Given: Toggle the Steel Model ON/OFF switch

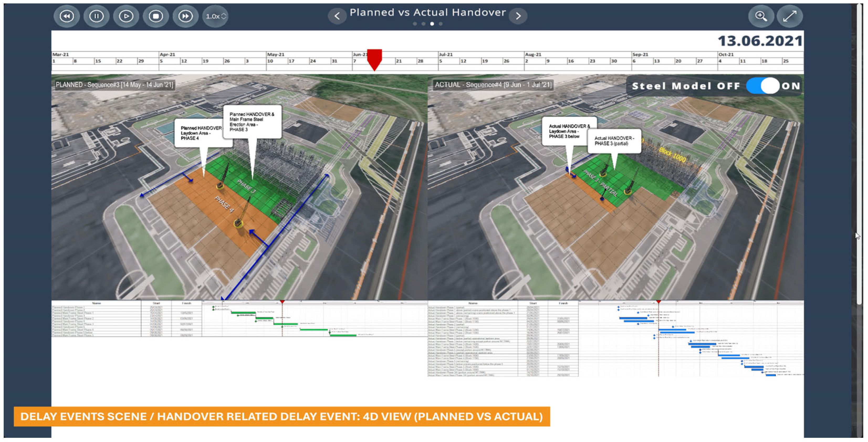Looking at the screenshot, I should pos(762,86).
